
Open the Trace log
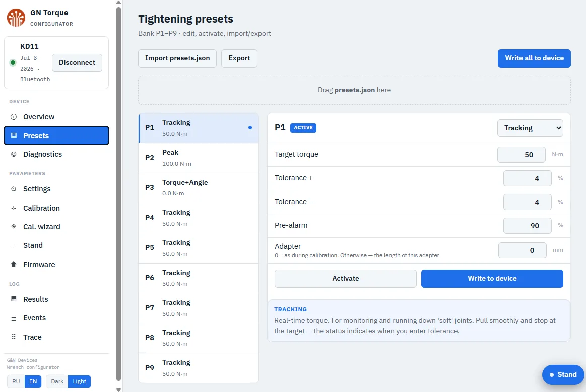[56, 337]
